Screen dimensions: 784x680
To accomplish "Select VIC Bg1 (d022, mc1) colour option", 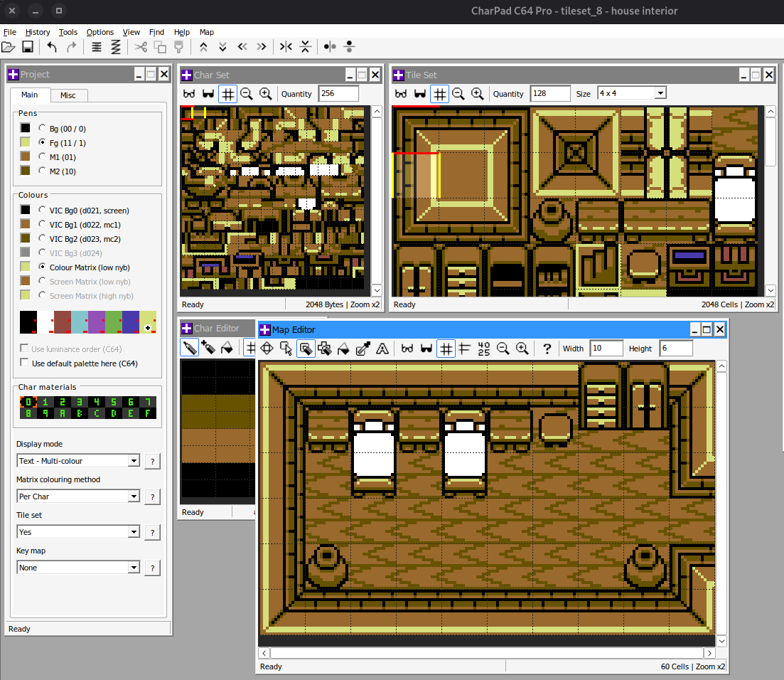I will tap(43, 225).
